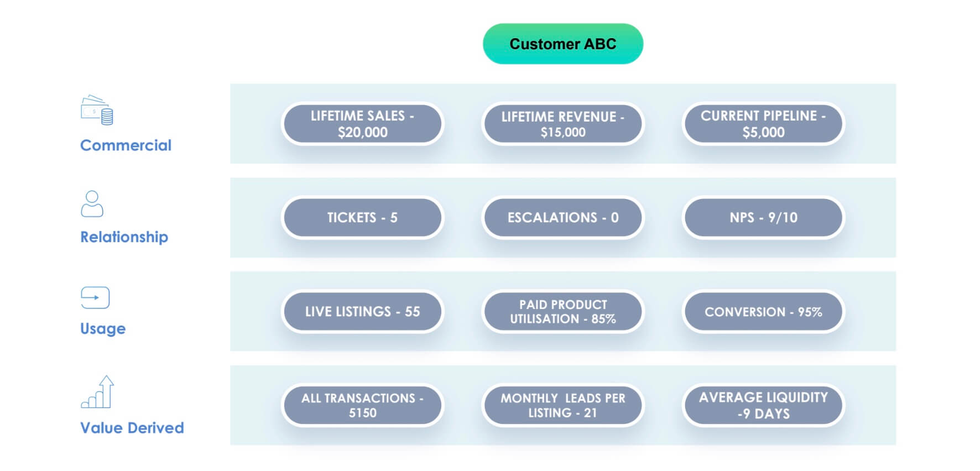Click the Tickets - 5 pill

(x=362, y=218)
